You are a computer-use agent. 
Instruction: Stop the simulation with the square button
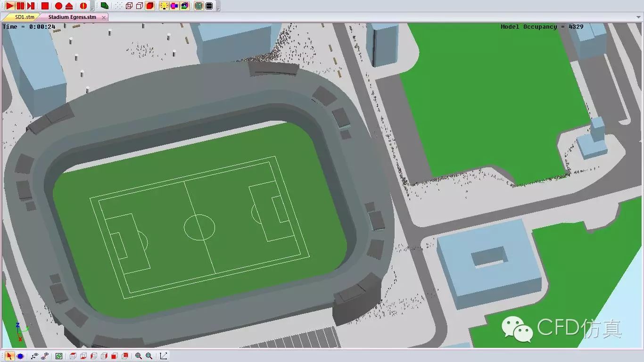tap(45, 6)
